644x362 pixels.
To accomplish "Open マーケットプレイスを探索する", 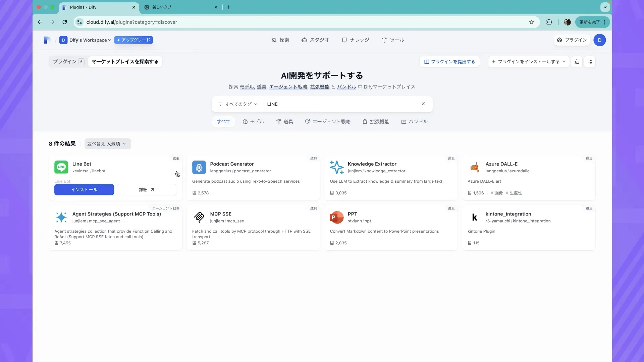I will [x=124, y=62].
